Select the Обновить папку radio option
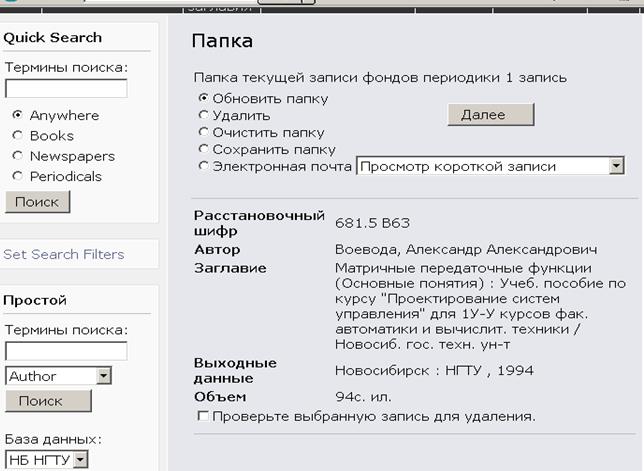Image resolution: width=644 pixels, height=471 pixels. tap(204, 99)
